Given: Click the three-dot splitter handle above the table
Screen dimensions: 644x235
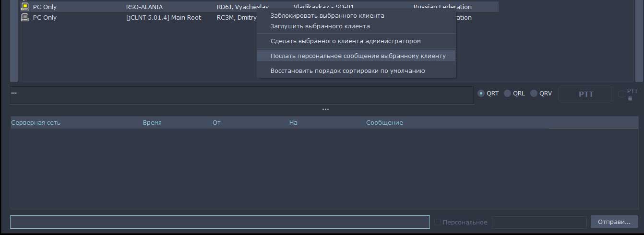Looking at the screenshot, I should (x=325, y=109).
